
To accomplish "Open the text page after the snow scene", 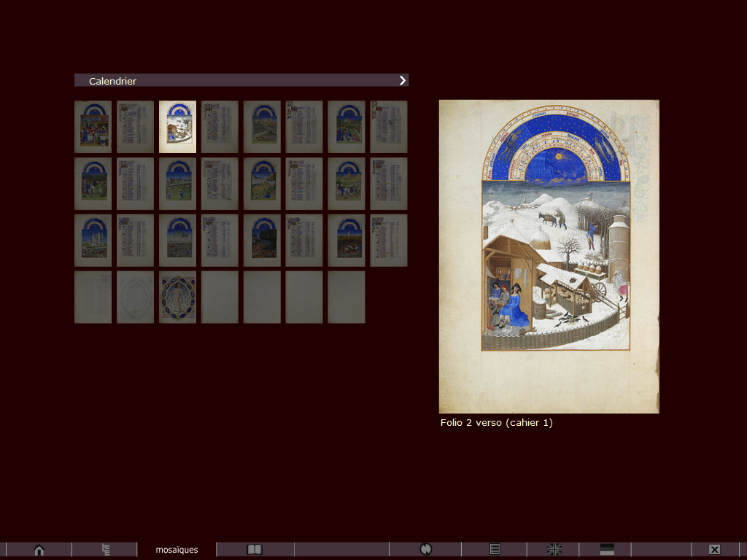I will (220, 127).
